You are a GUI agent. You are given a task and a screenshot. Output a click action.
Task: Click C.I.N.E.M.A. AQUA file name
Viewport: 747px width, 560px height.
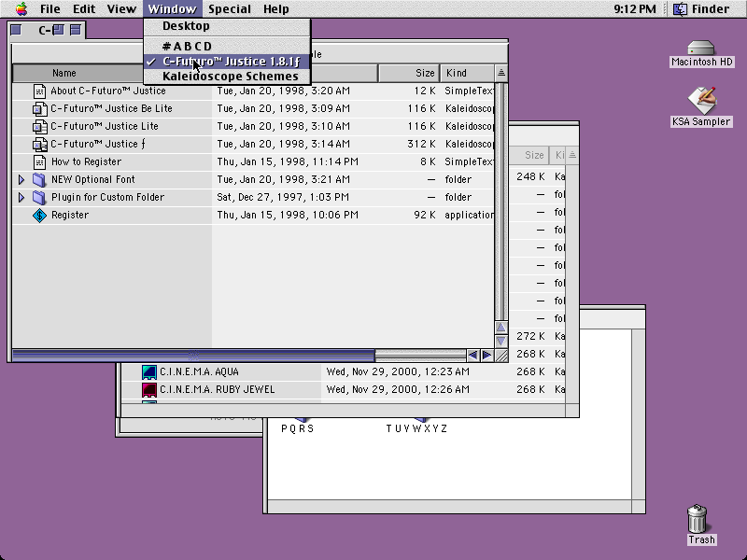[x=199, y=371]
